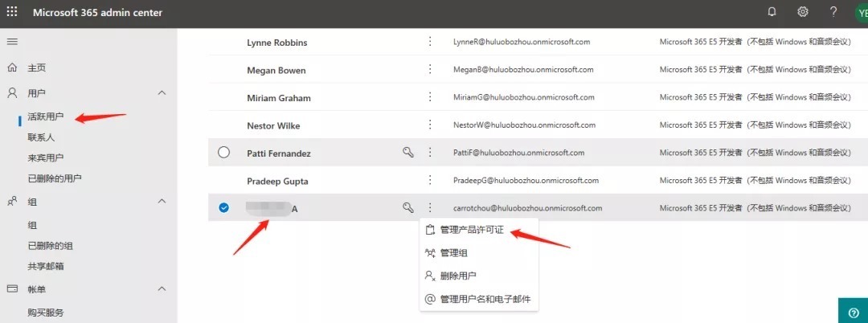This screenshot has height=323, width=868.
Task: Open more actions for Patti Fernandez
Action: pyautogui.click(x=430, y=152)
